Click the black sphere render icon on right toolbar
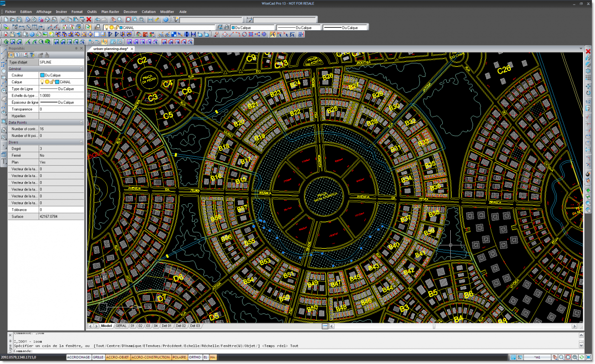Image resolution: width=595 pixels, height=364 pixels. (588, 174)
